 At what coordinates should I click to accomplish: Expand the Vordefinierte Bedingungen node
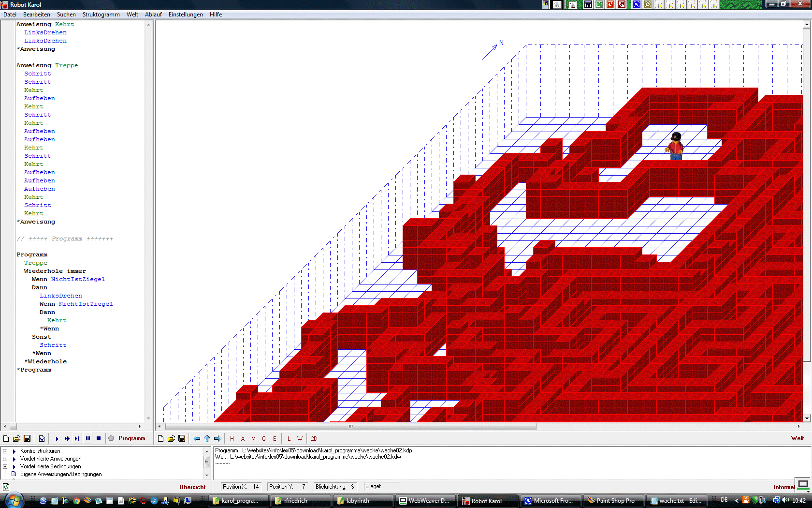5,466
